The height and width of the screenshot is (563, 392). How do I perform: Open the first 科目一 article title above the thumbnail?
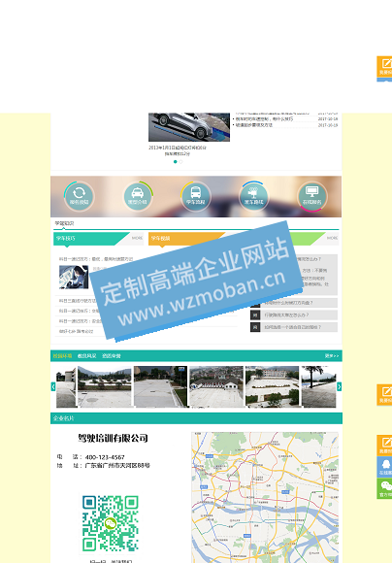96,259
